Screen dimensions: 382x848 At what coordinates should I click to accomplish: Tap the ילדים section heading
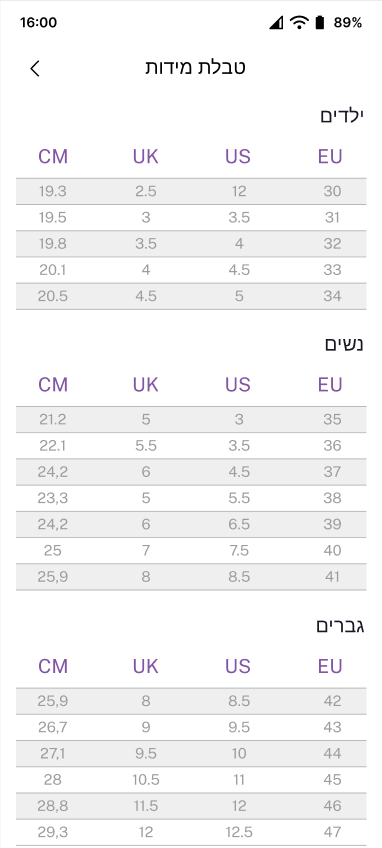point(342,116)
